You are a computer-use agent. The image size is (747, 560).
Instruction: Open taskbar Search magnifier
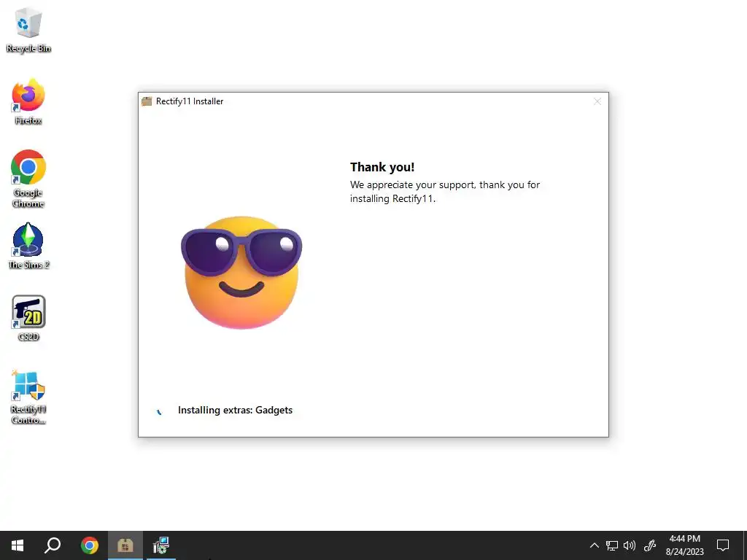pyautogui.click(x=53, y=545)
